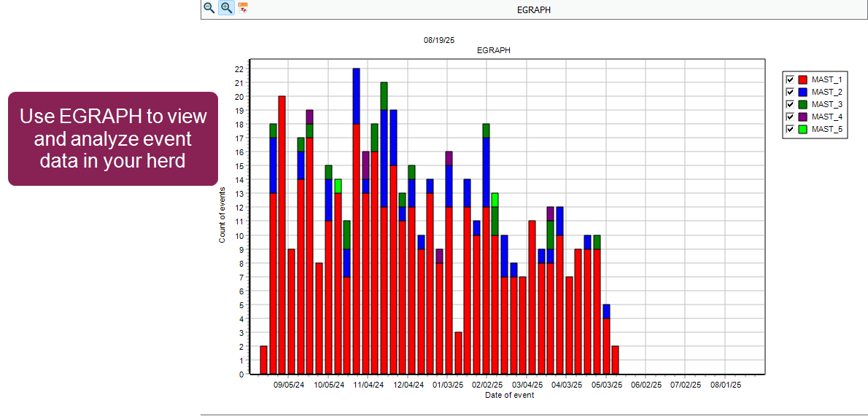Click the MAST_5 legend label

click(x=826, y=129)
